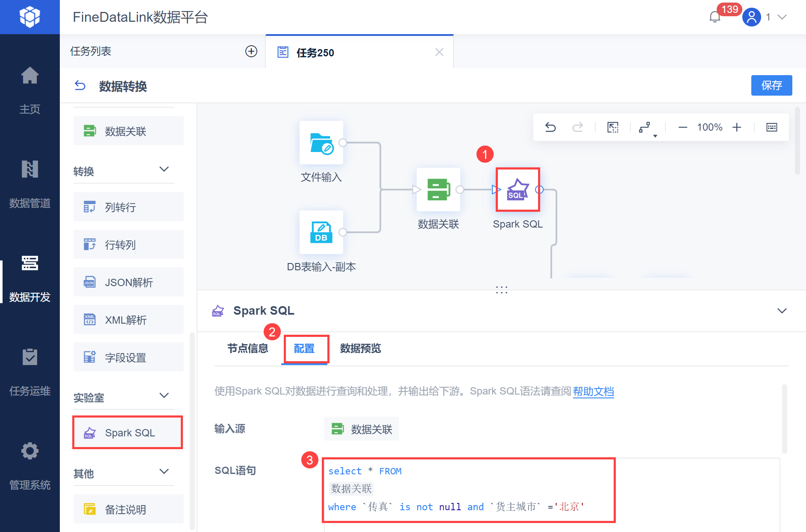Select the JSON解析 operator
This screenshot has height=532, width=806.
(x=129, y=282)
